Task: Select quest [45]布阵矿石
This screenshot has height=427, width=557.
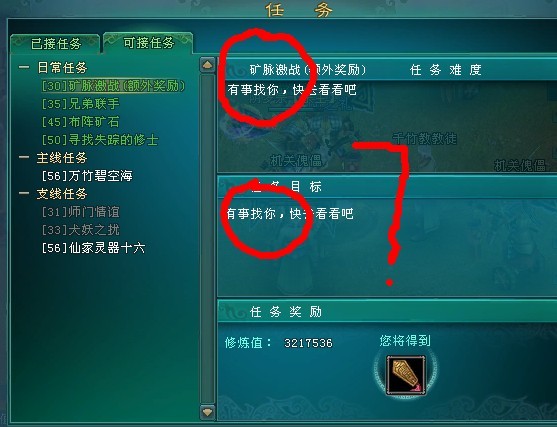Action: tap(80, 122)
